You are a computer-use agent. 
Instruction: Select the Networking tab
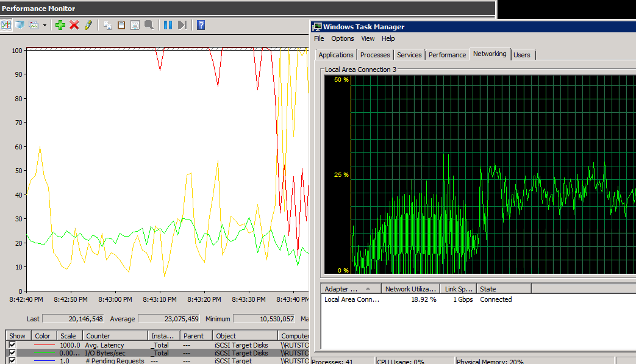point(490,54)
